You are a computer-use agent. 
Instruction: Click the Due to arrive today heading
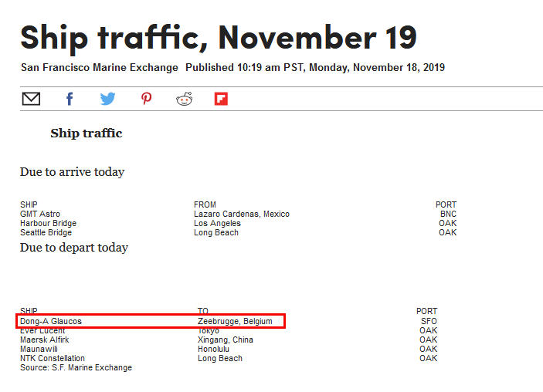[72, 172]
